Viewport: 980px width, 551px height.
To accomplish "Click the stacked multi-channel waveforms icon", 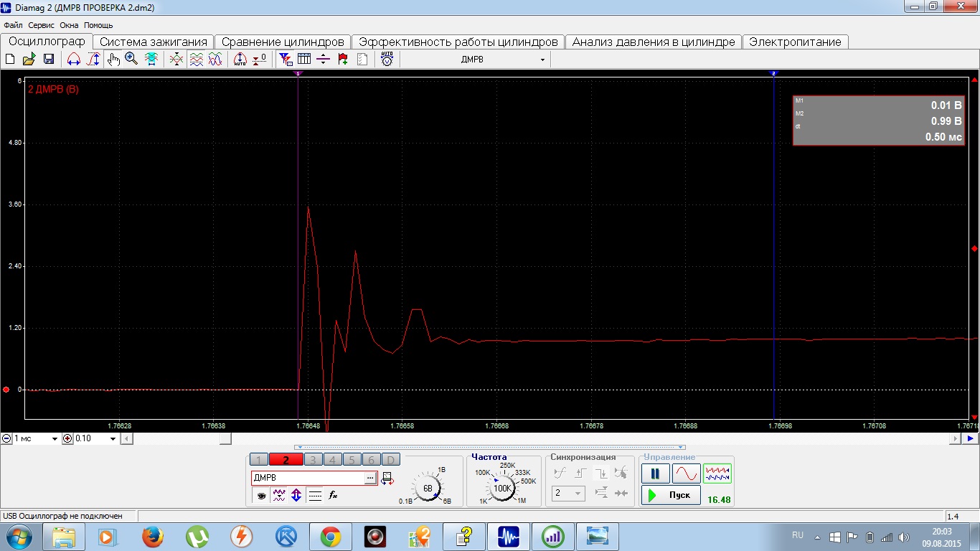I will click(x=196, y=60).
